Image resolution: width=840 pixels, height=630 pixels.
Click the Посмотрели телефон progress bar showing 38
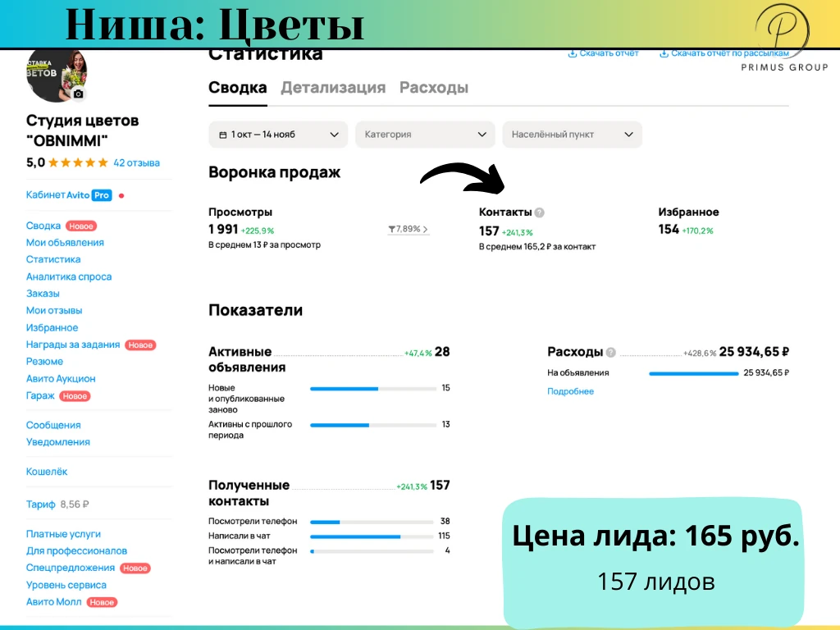pos(372,522)
